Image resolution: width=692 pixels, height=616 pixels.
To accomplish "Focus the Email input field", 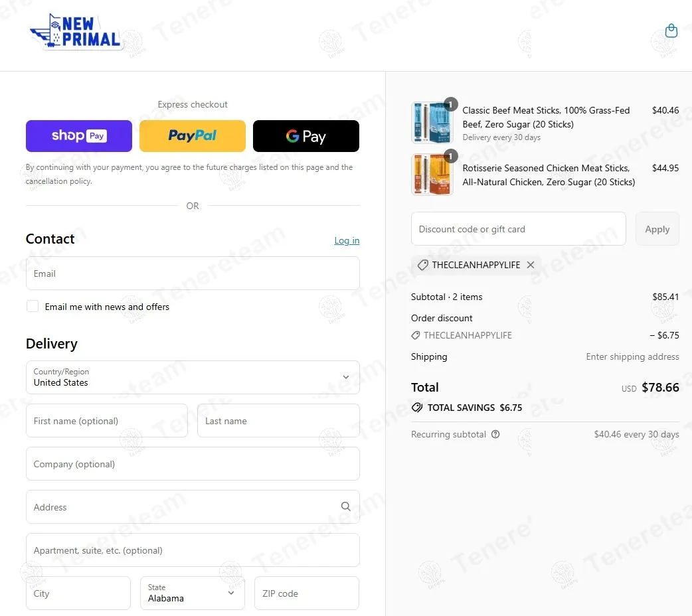I will point(193,273).
